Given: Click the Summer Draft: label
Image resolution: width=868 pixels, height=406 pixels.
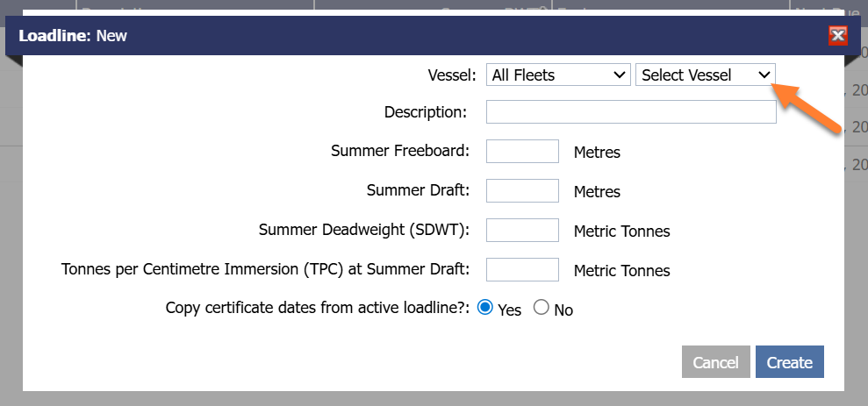Looking at the screenshot, I should [x=418, y=190].
